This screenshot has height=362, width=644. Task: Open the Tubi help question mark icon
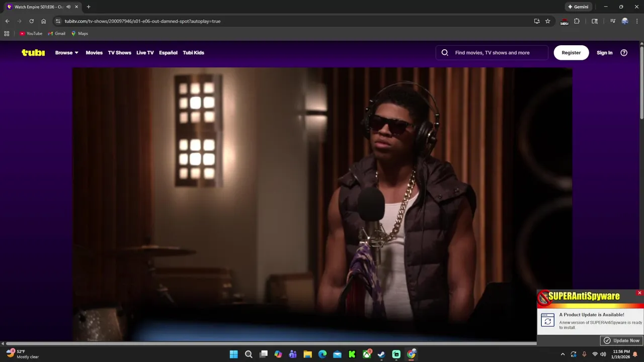pos(624,52)
